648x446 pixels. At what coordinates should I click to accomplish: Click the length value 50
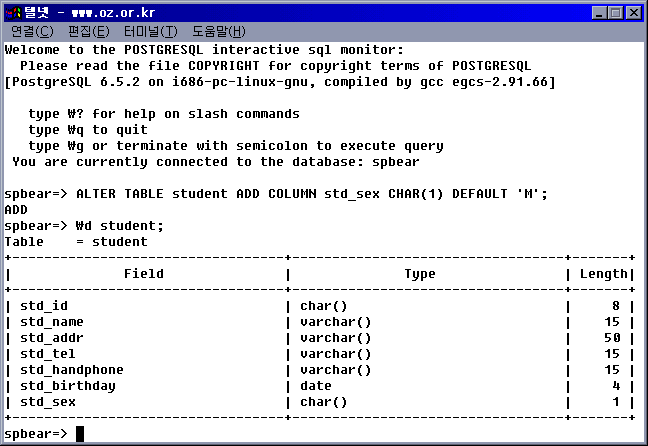coord(612,338)
